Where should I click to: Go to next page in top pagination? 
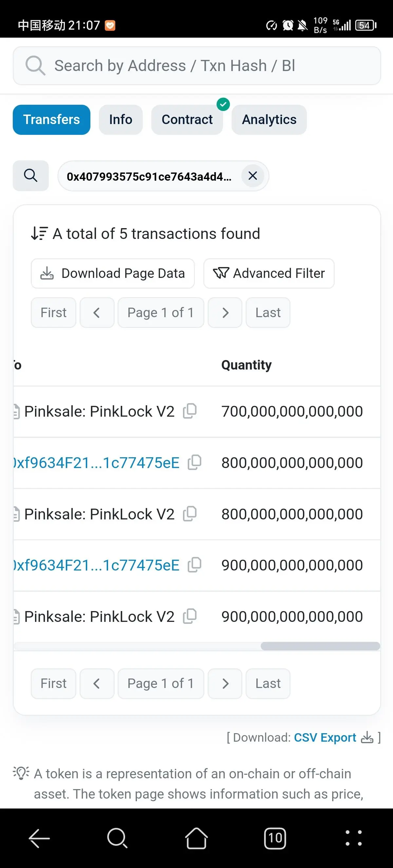[x=225, y=313]
